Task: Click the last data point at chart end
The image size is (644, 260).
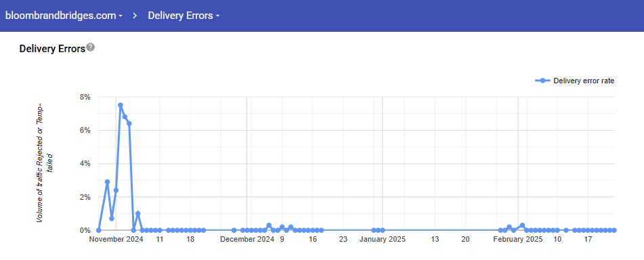Action: (614, 230)
